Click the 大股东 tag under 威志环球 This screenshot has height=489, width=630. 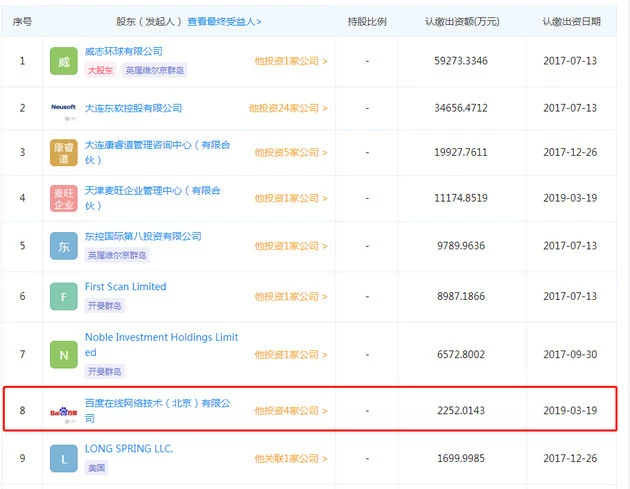tap(100, 71)
